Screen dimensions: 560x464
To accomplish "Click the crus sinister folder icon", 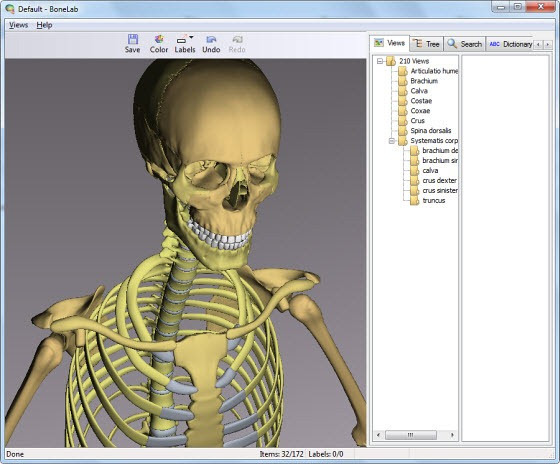I will pos(415,191).
